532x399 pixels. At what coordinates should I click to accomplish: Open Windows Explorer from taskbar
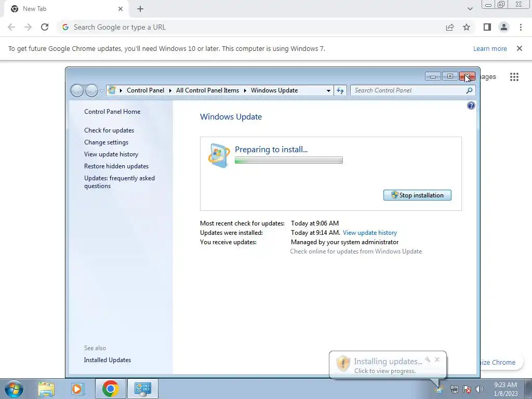(46, 389)
